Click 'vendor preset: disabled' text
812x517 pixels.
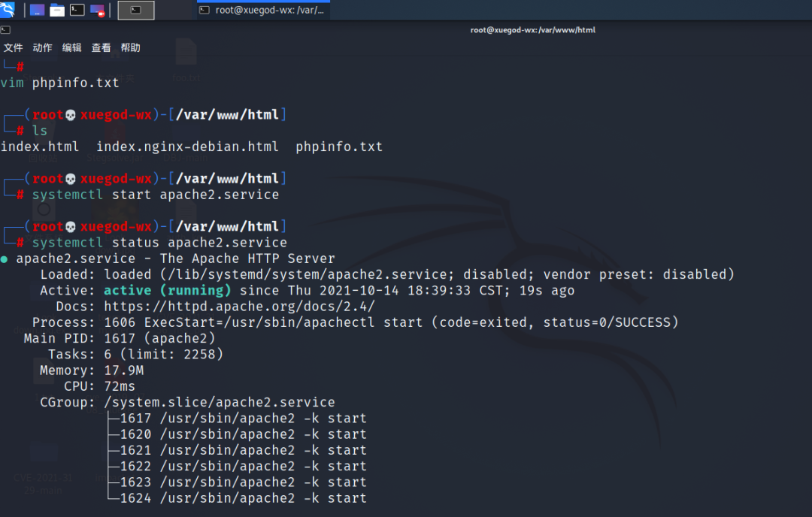[x=635, y=274]
